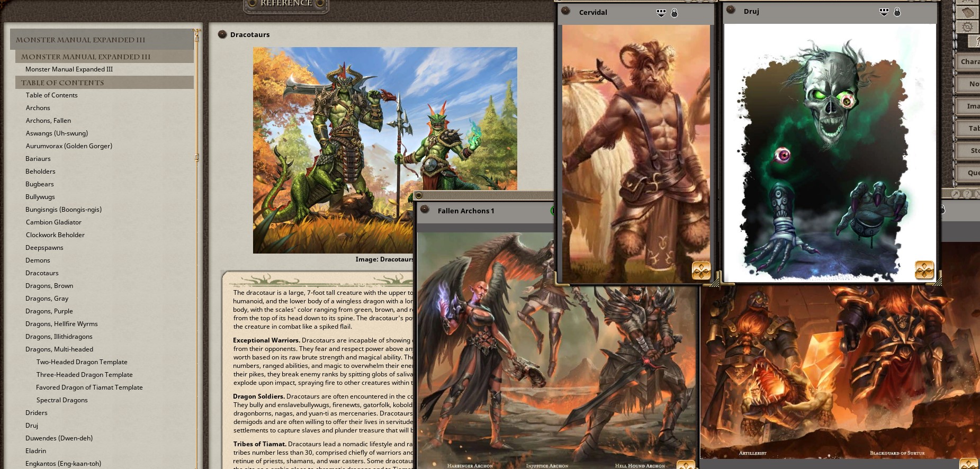Open Favored Dragon of Tiamat Template
Screen dimensions: 980x469
[89, 387]
